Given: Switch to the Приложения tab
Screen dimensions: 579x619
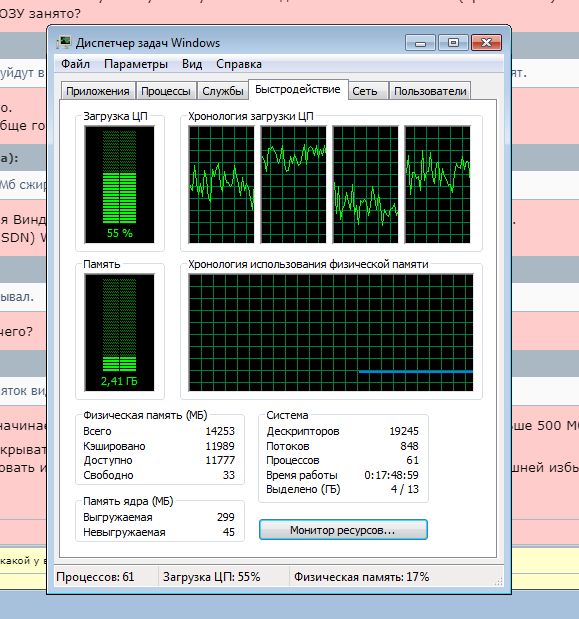Looking at the screenshot, I should [x=98, y=91].
